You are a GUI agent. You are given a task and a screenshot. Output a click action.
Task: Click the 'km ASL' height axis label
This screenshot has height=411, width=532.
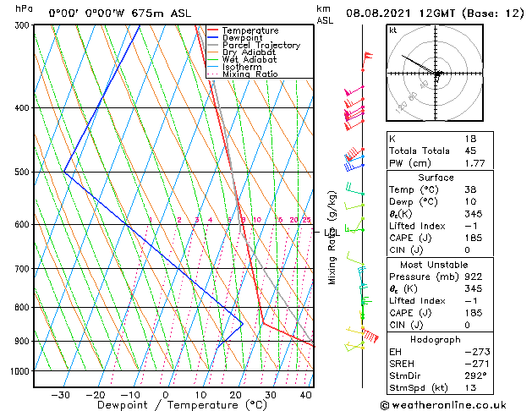325,14
